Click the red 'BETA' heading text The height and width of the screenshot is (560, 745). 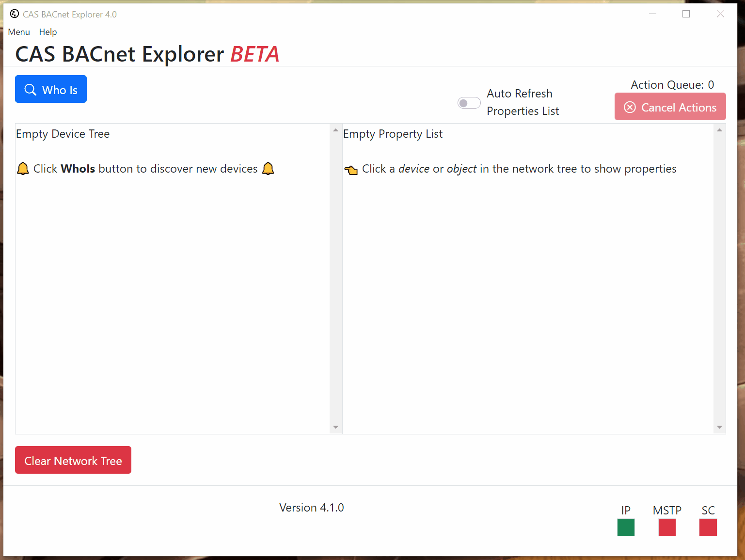[255, 54]
